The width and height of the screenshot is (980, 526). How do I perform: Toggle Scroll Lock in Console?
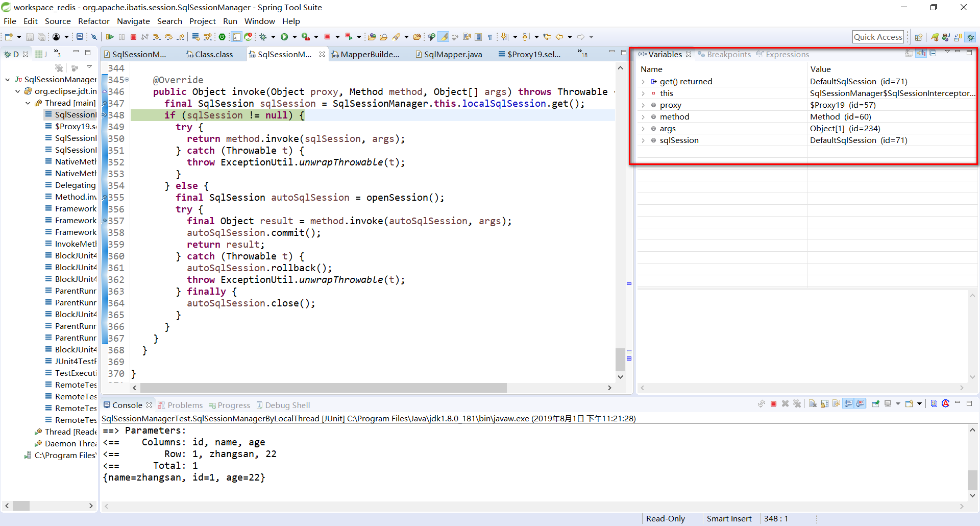824,404
